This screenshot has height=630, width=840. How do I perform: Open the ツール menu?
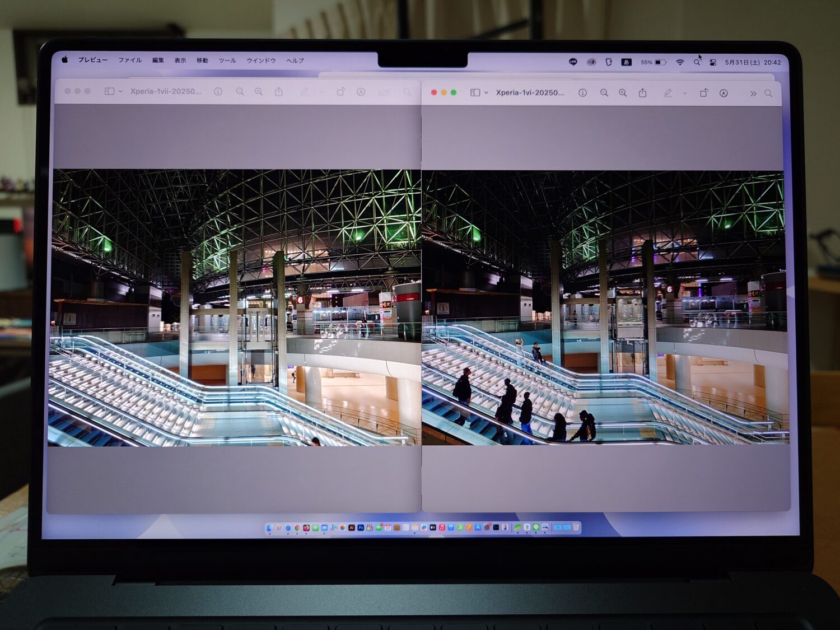point(227,60)
